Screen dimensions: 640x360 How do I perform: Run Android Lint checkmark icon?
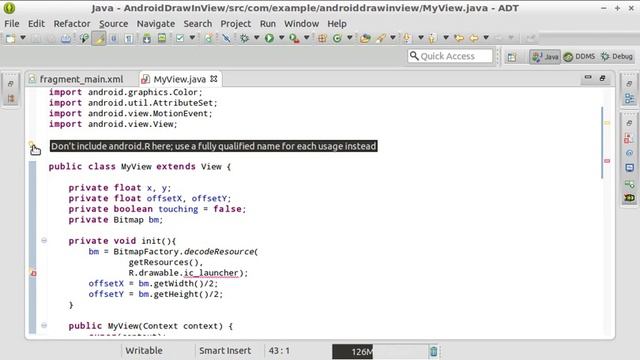(x=180, y=38)
